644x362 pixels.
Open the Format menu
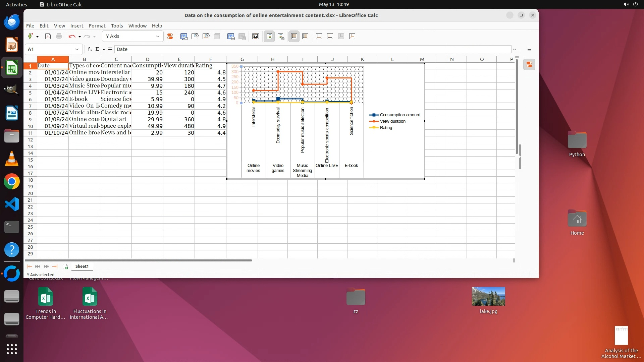pyautogui.click(x=97, y=26)
